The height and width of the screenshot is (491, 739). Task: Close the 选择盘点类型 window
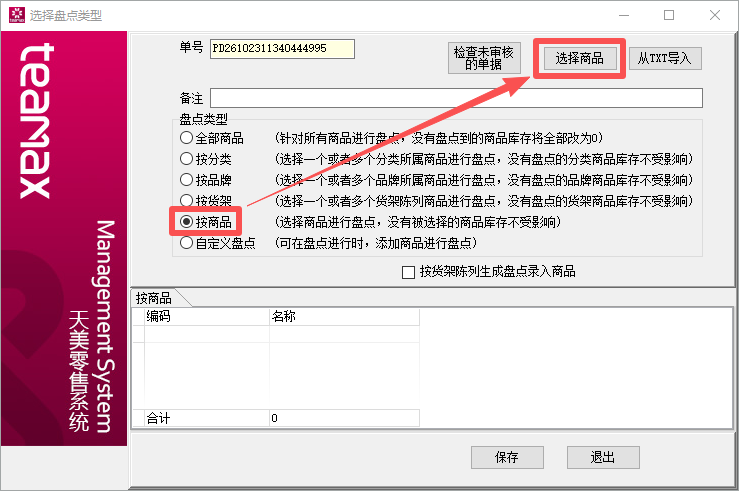pos(714,16)
